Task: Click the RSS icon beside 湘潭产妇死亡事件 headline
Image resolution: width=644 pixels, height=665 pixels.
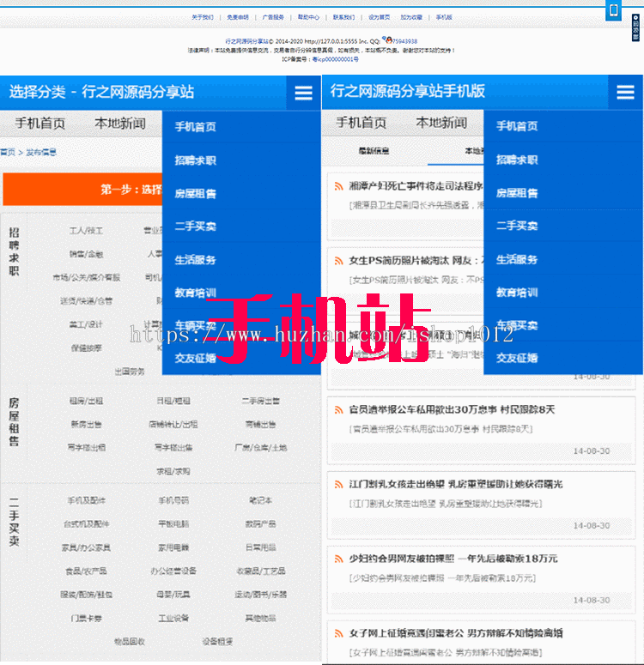Action: [338, 186]
